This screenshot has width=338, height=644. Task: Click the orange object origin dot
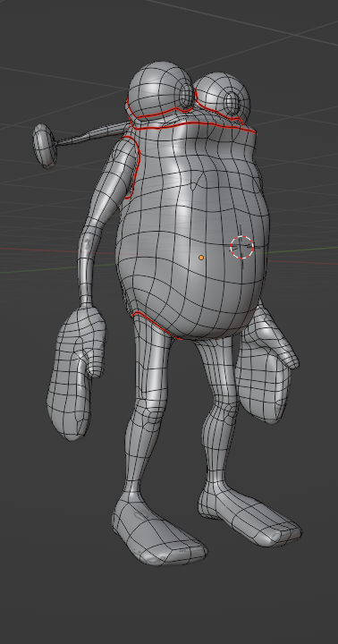point(201,258)
